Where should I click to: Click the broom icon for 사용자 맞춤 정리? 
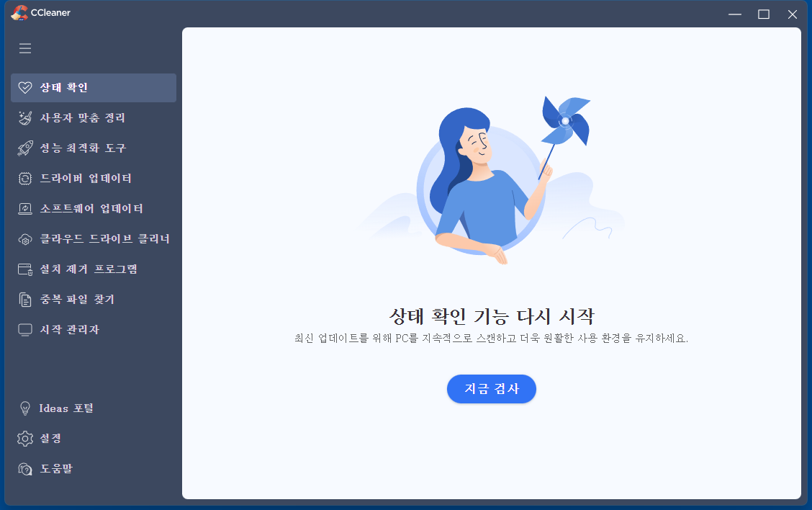pos(25,117)
